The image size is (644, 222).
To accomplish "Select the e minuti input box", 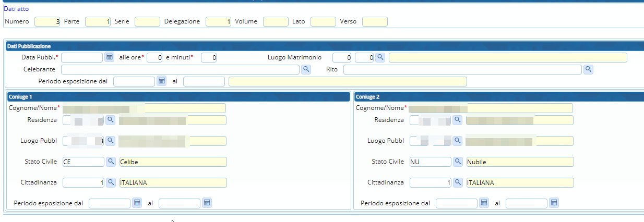I will (x=209, y=57).
